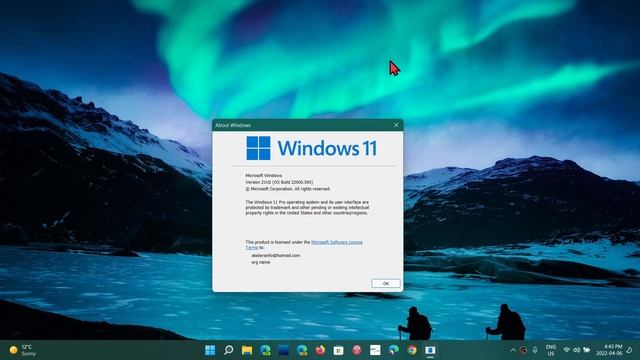
Task: Open the weather widget showing Sunny
Action: pos(23,350)
